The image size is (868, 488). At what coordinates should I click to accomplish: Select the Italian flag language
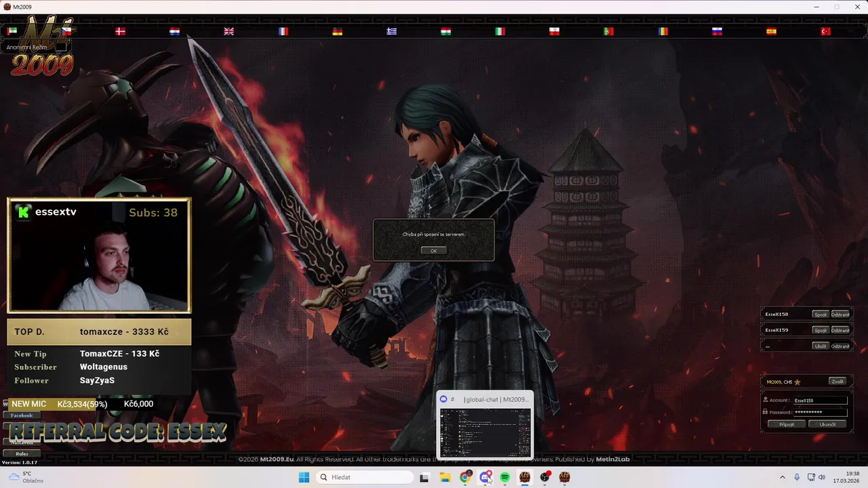click(x=500, y=31)
